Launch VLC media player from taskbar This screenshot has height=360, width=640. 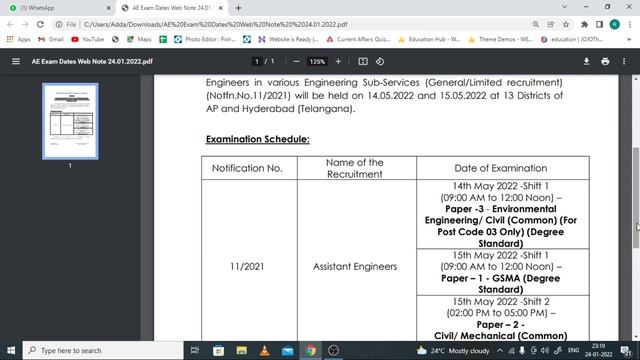(x=264, y=351)
